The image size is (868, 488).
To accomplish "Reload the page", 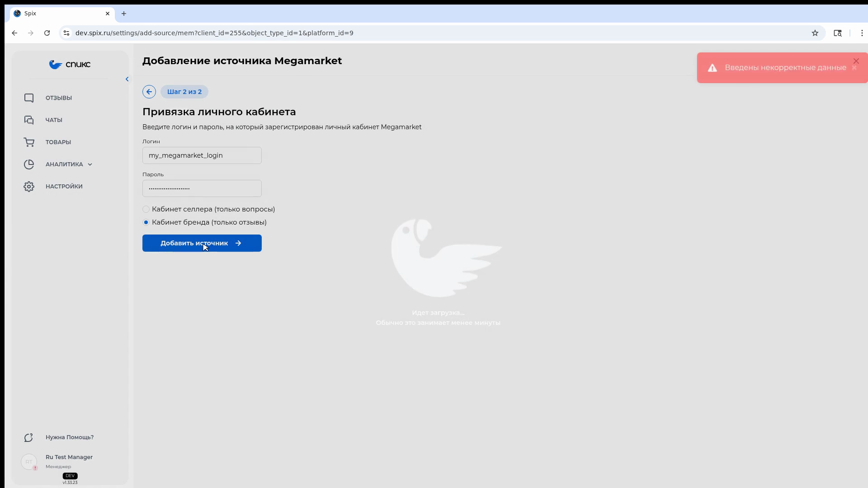I will pos(47,33).
